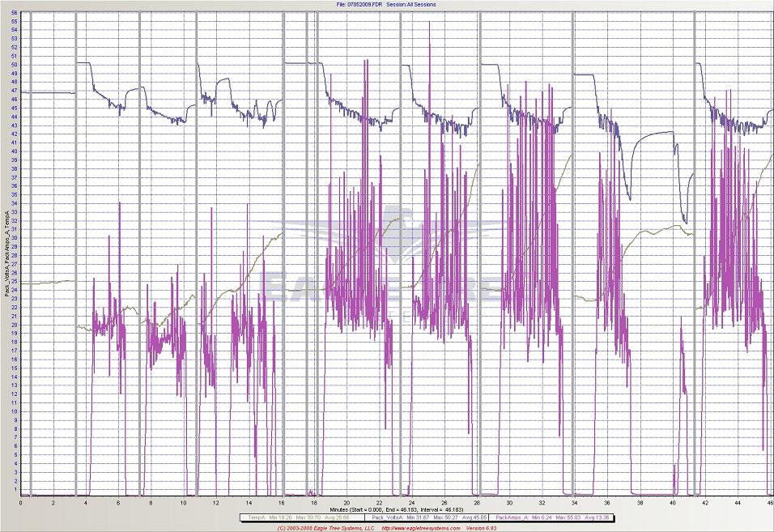Click the 24 minute mark on X-axis
774x532 pixels.
(412, 503)
